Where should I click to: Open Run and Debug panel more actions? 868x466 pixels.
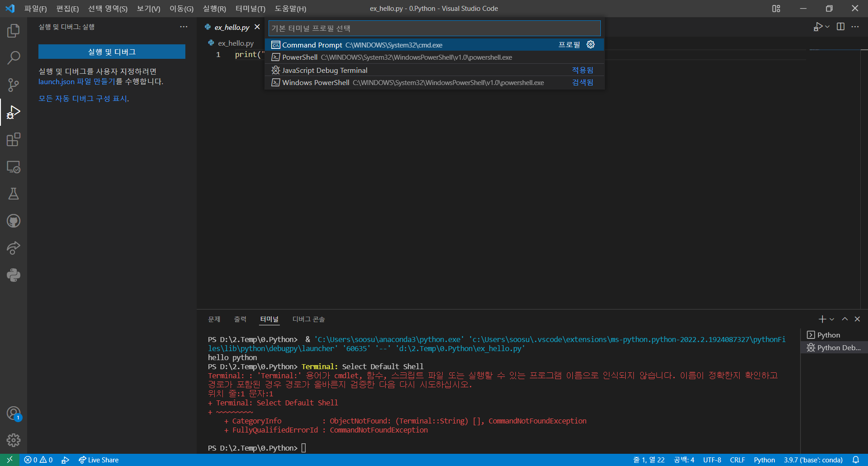point(184,27)
